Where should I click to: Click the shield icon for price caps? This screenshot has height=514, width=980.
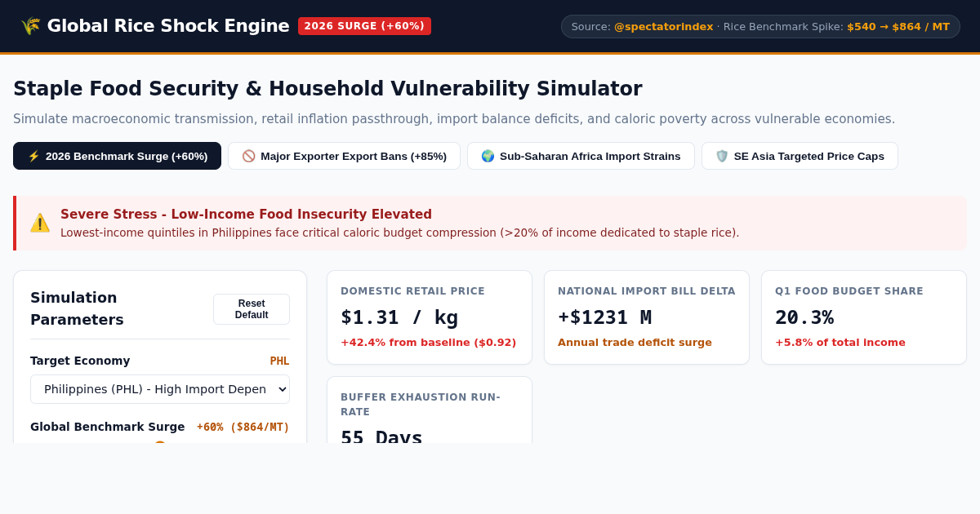click(x=722, y=156)
